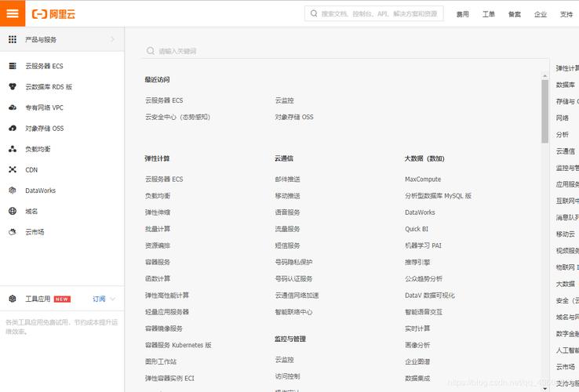Click the Aliyun logo

click(54, 14)
